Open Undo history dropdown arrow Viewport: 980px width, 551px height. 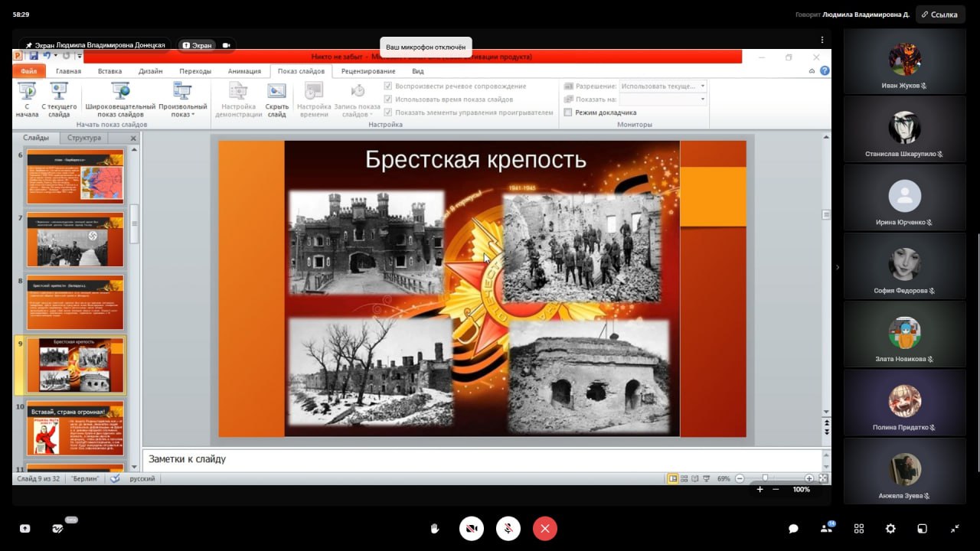coord(56,56)
